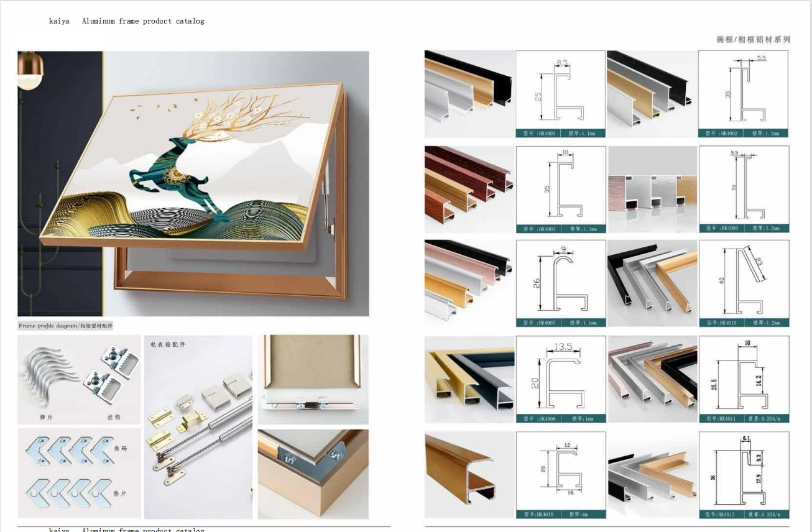Select the "型号:HK4011" model label
The image size is (812, 532).
[x=721, y=419]
